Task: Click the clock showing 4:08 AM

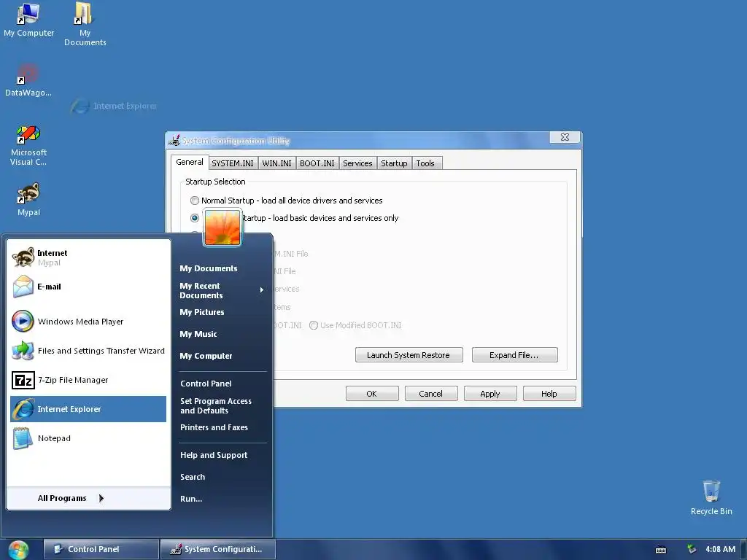Action: pos(720,549)
